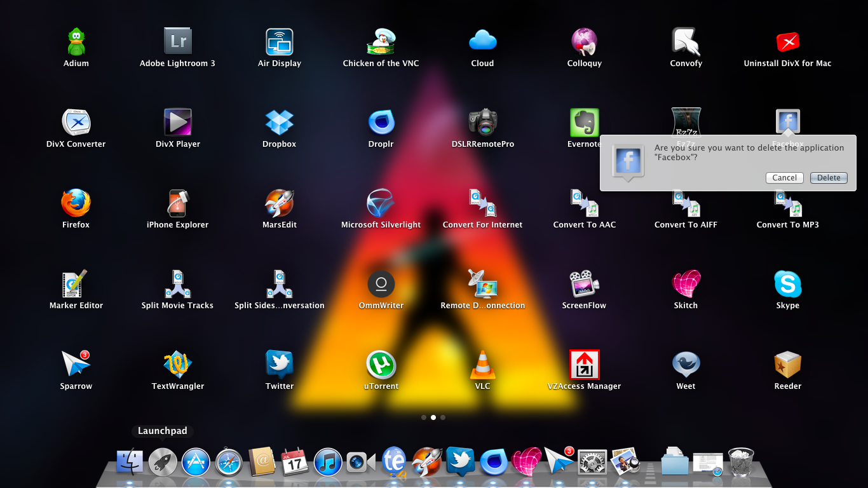Open Twitter from the Launchpad grid

pyautogui.click(x=280, y=365)
